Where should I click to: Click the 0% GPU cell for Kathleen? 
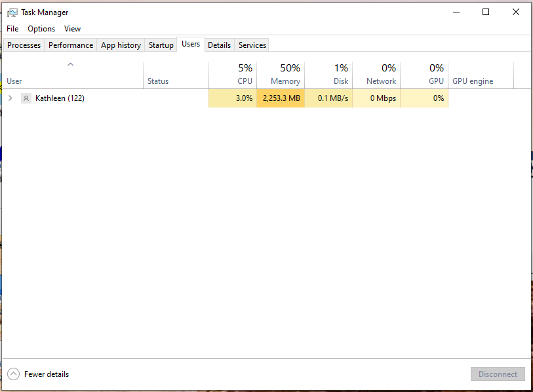tap(424, 98)
